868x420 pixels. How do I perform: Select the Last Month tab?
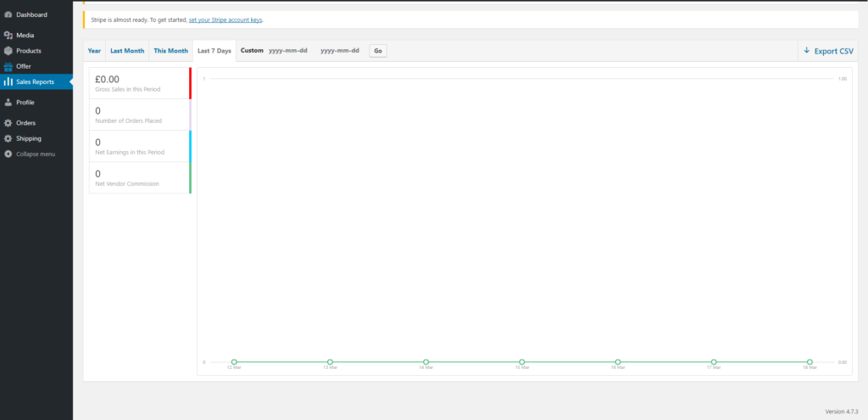pyautogui.click(x=127, y=51)
